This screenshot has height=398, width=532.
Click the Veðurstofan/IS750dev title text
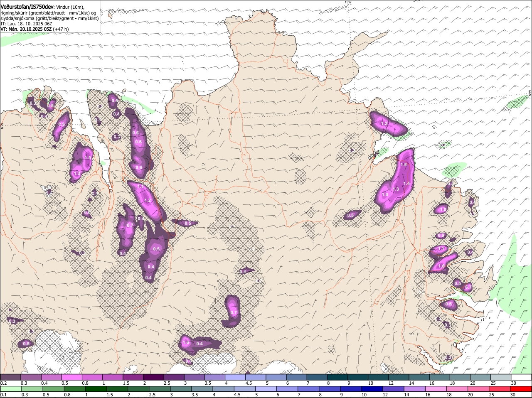(x=27, y=7)
